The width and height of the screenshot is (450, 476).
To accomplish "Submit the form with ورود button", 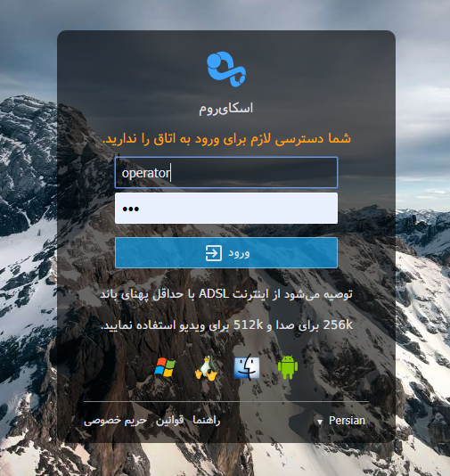I will (x=226, y=253).
